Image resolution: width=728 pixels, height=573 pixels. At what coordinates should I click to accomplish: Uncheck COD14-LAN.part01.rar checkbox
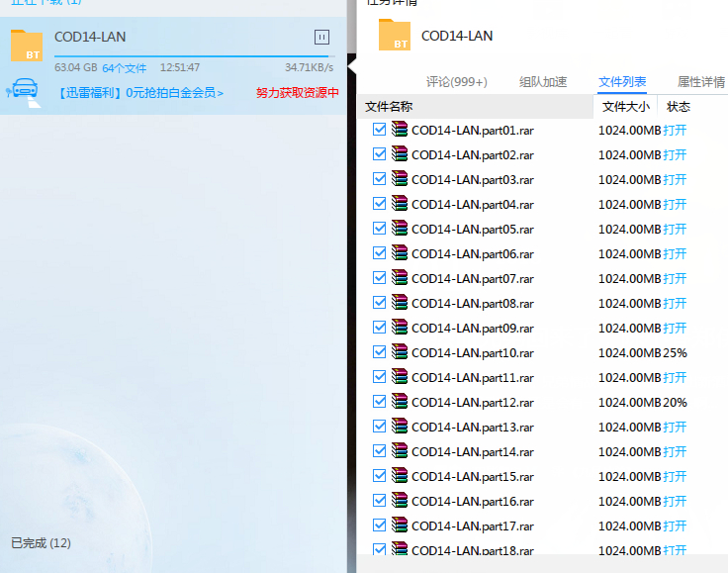pos(379,129)
